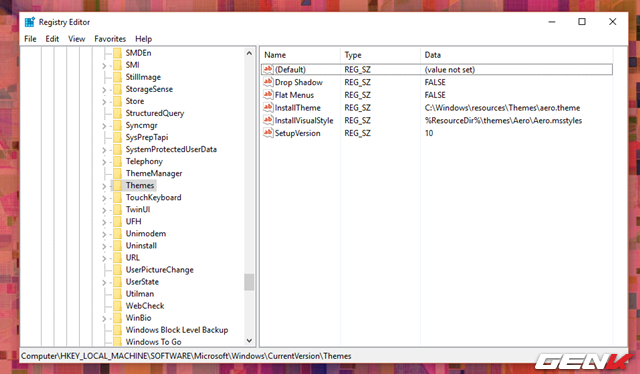Open the Help menu

[x=144, y=39]
